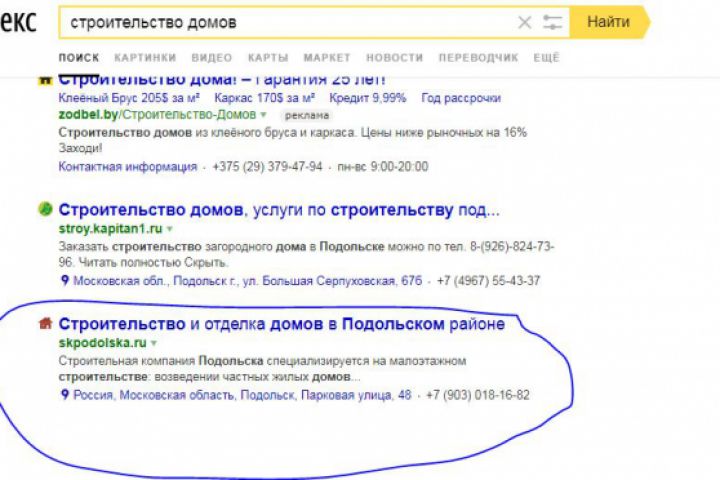This screenshot has height=480, width=720.
Task: Switch to the Новости tab
Action: [394, 58]
